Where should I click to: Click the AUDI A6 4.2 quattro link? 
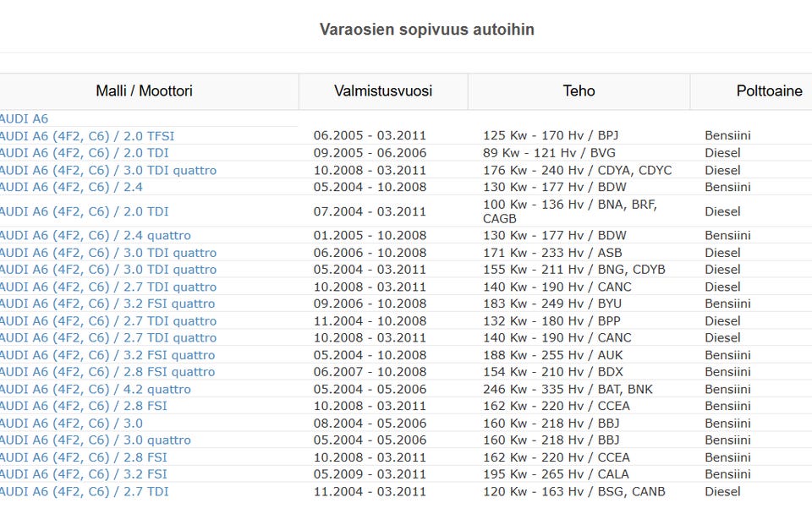96,390
